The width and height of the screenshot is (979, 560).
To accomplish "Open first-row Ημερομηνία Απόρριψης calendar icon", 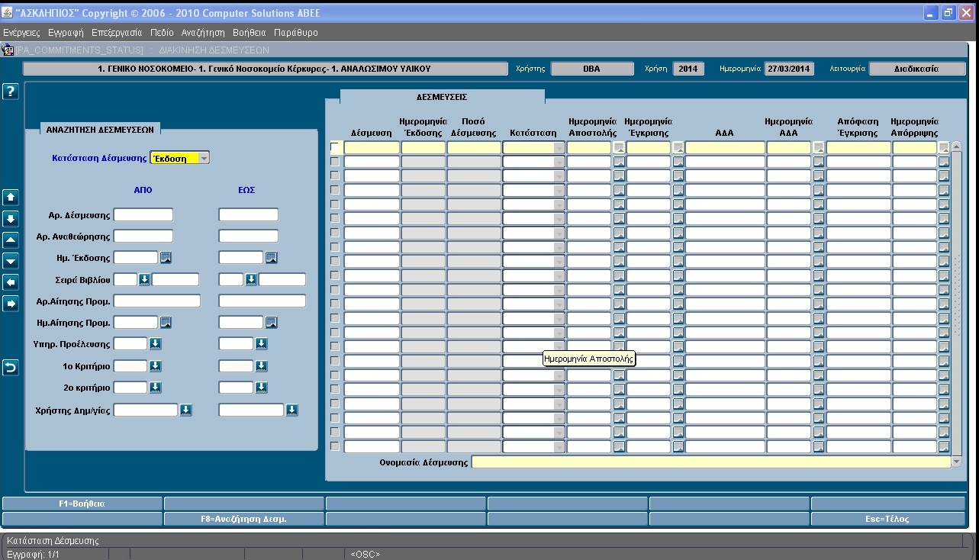I will click(944, 147).
